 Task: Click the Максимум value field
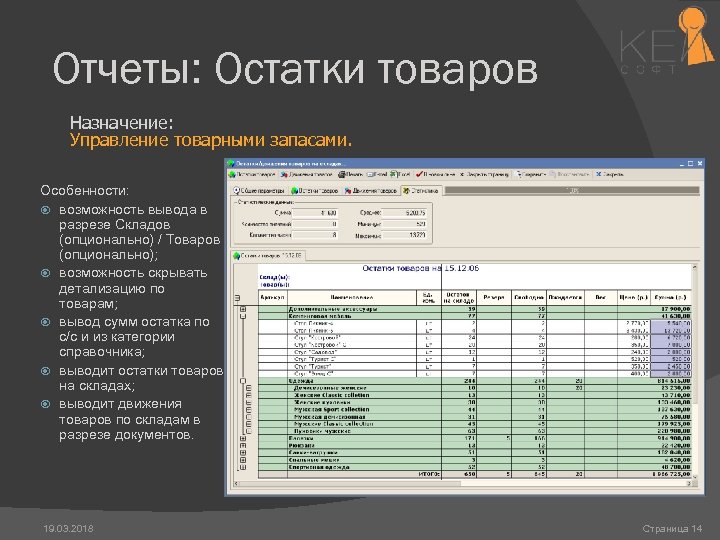click(405, 235)
